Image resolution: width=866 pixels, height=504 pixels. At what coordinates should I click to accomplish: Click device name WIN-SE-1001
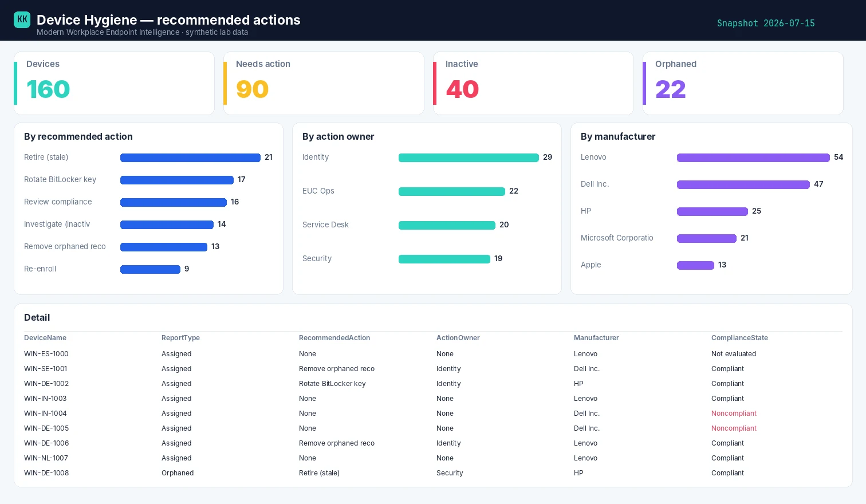tap(46, 369)
